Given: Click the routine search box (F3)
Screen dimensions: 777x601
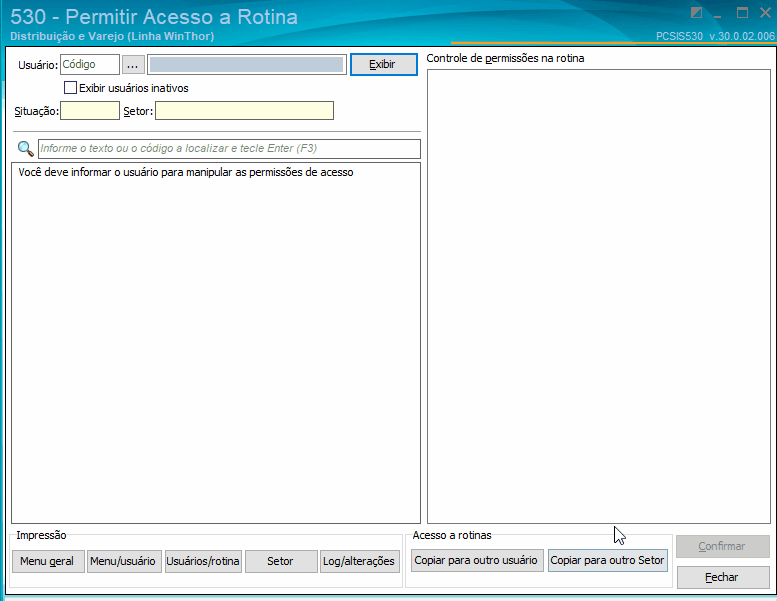Looking at the screenshot, I should point(229,149).
